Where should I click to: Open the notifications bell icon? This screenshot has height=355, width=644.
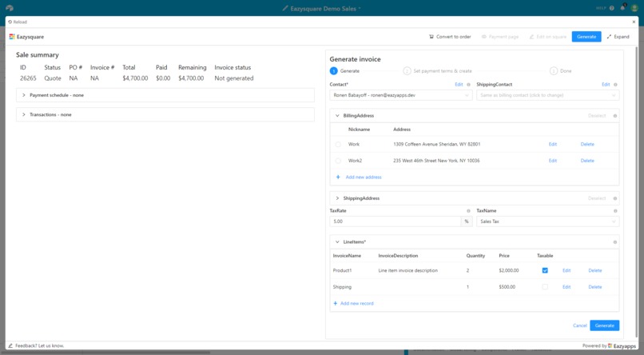(x=623, y=7)
